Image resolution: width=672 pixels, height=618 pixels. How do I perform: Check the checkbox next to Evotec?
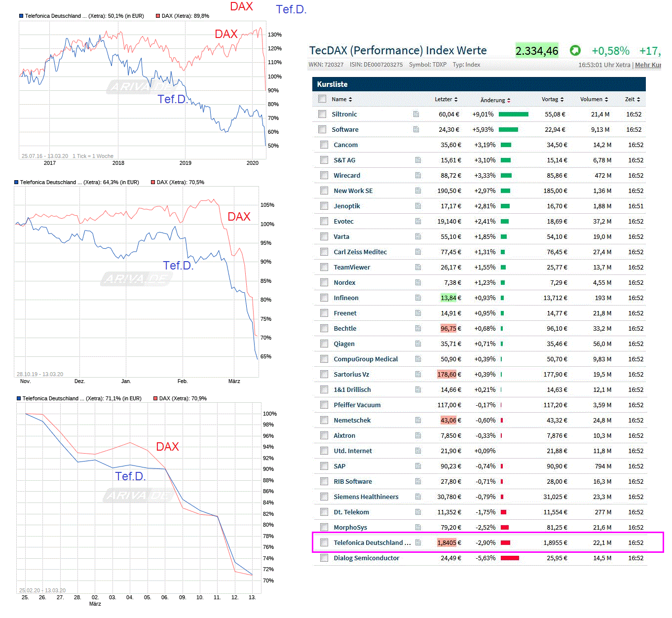324,221
